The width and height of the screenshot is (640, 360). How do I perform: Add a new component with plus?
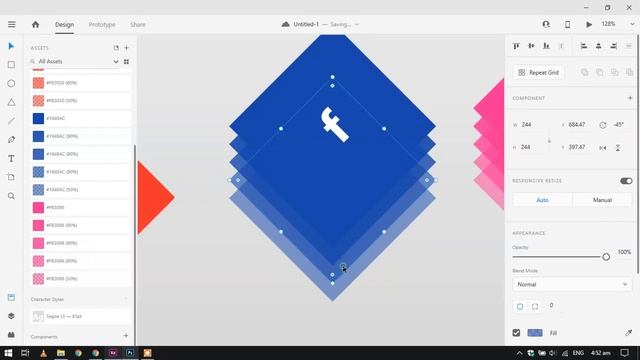[630, 98]
